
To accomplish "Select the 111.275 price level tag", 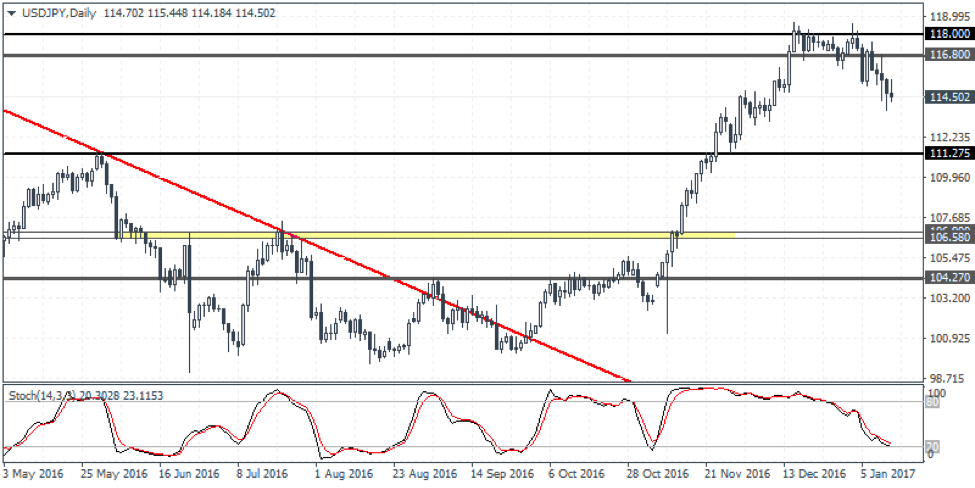I will click(946, 153).
